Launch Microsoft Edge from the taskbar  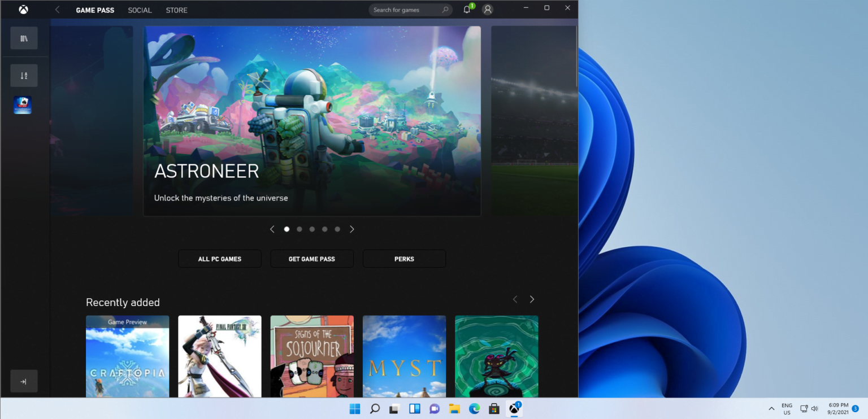tap(474, 408)
